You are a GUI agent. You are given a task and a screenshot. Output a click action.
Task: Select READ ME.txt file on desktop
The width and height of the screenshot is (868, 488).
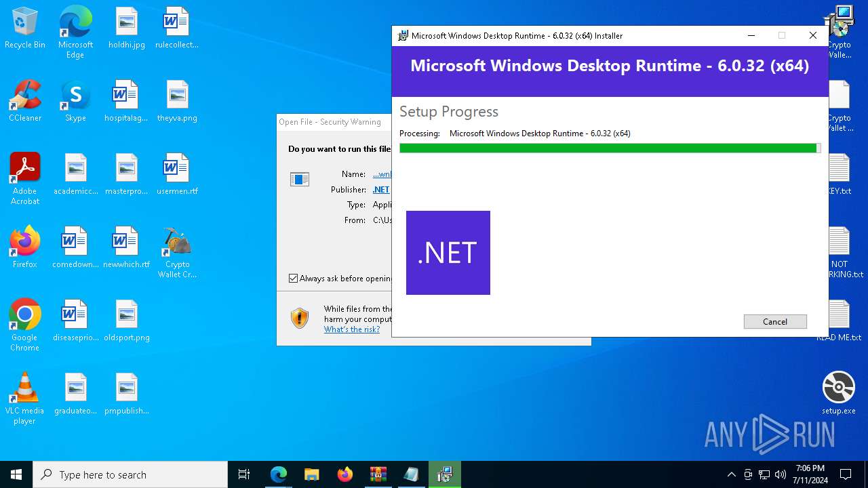[x=841, y=321]
